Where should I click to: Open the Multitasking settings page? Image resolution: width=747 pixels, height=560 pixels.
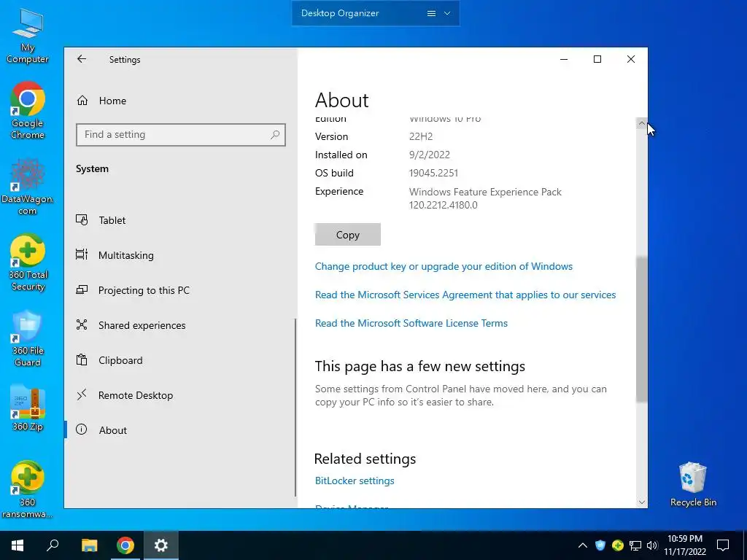(x=180, y=255)
